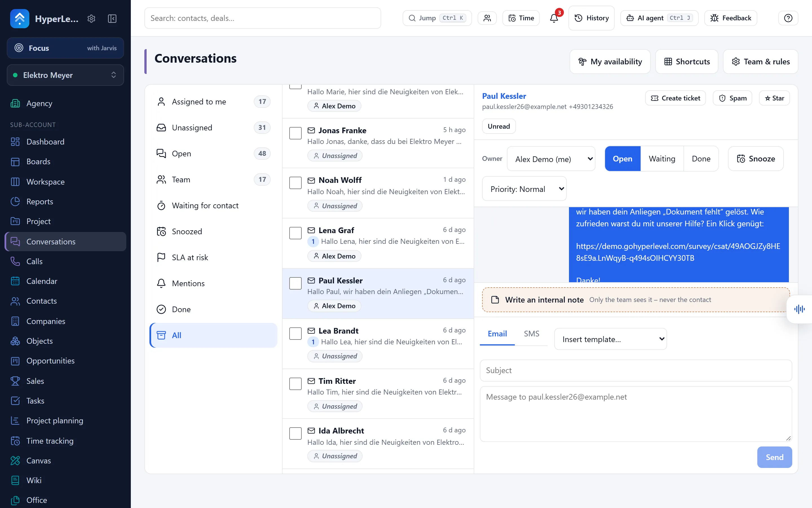Click the Write an internal note box
The height and width of the screenshot is (508, 812).
coord(636,300)
